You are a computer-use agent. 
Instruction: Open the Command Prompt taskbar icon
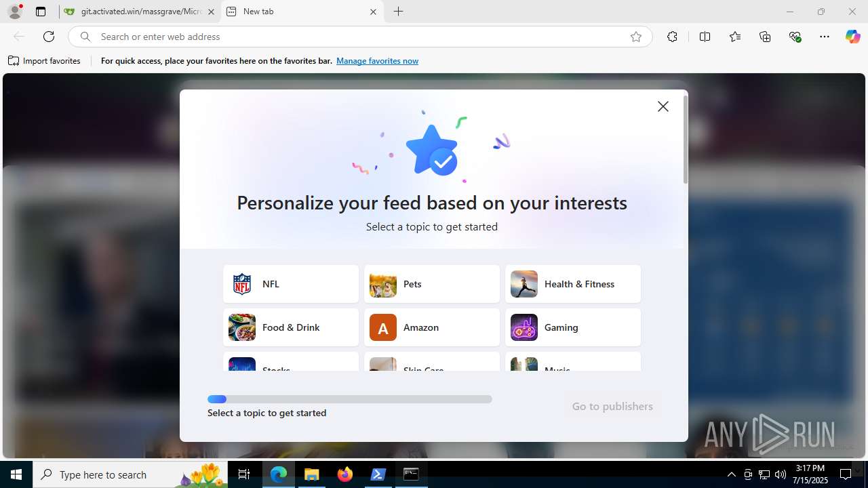click(x=412, y=474)
